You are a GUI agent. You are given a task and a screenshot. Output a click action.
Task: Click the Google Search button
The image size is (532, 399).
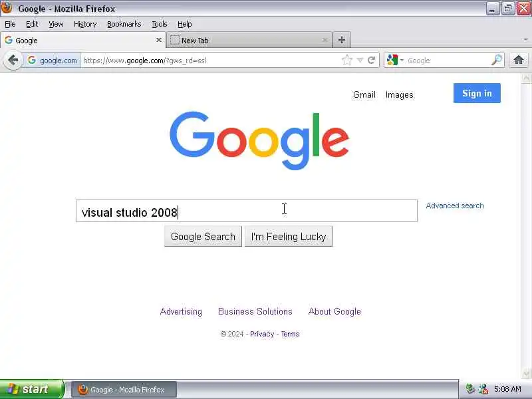(x=203, y=237)
